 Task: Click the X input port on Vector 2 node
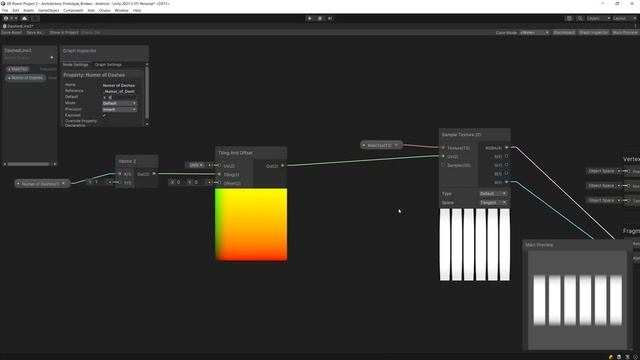120,174
